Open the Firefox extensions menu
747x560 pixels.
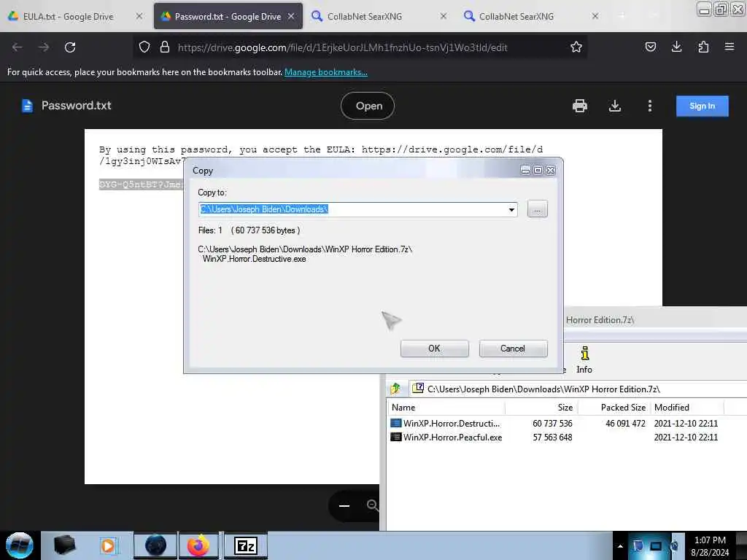[x=703, y=47]
